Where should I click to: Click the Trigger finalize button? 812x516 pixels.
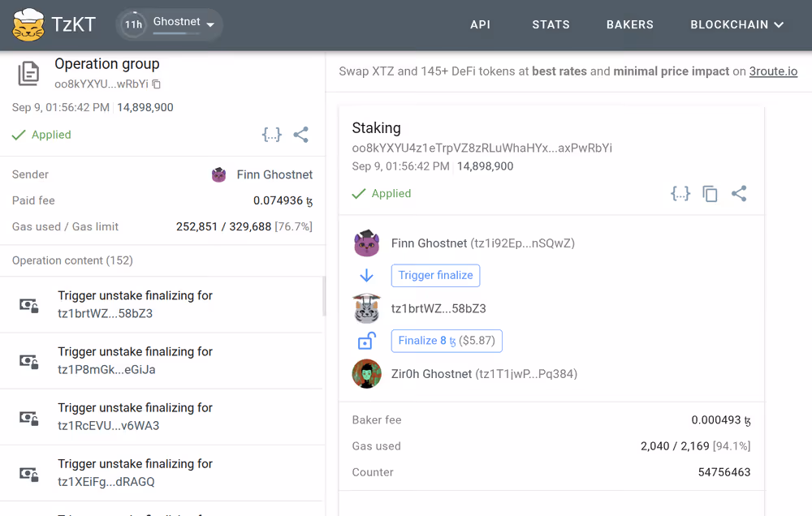[x=435, y=276]
